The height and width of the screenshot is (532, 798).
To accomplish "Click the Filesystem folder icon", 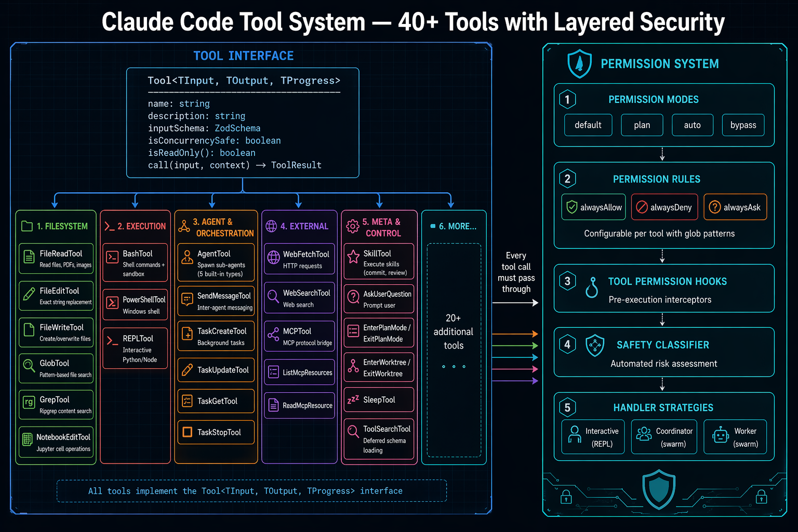I will 27,226.
